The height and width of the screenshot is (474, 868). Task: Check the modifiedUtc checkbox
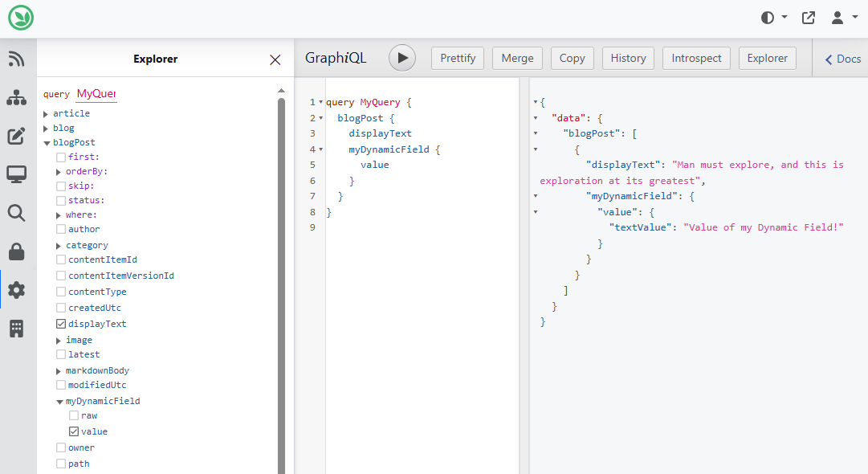61,385
